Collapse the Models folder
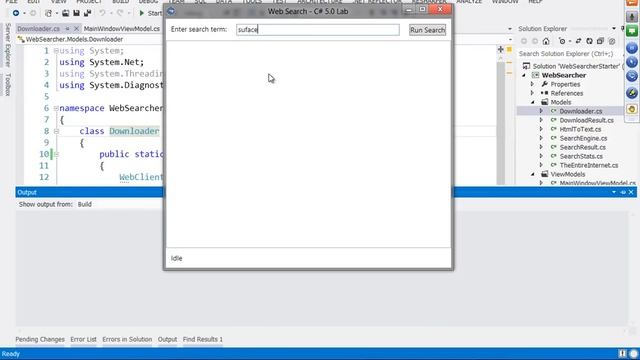This screenshot has width=640, height=360. [533, 102]
